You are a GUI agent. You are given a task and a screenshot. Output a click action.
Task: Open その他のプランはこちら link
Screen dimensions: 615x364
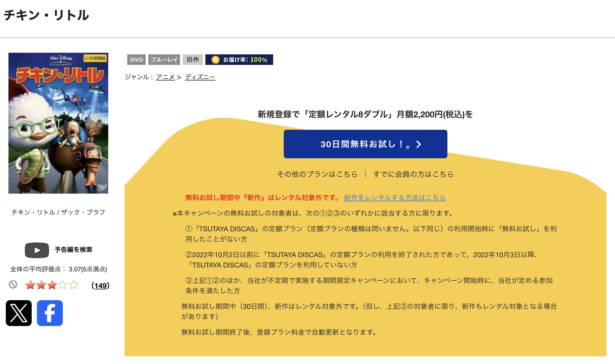(x=317, y=174)
